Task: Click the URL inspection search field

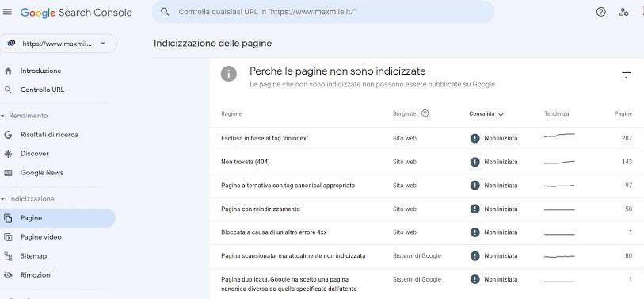Action: click(x=323, y=12)
